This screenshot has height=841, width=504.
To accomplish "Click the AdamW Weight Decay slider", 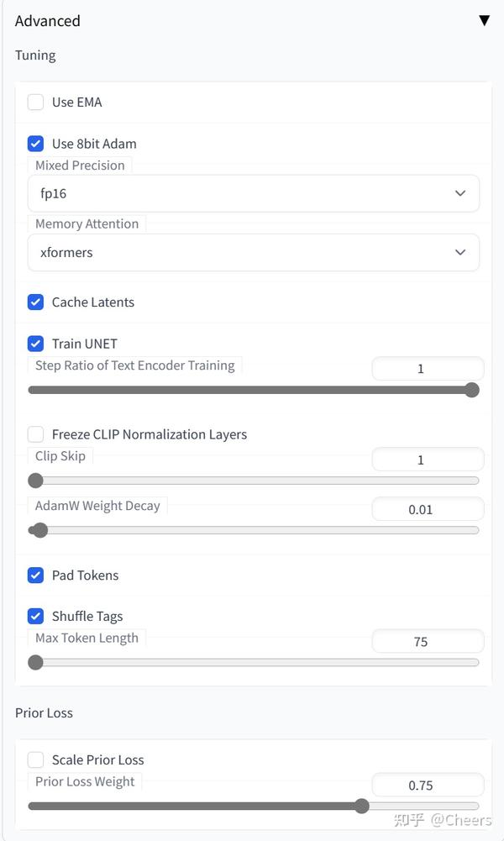I will click(253, 530).
